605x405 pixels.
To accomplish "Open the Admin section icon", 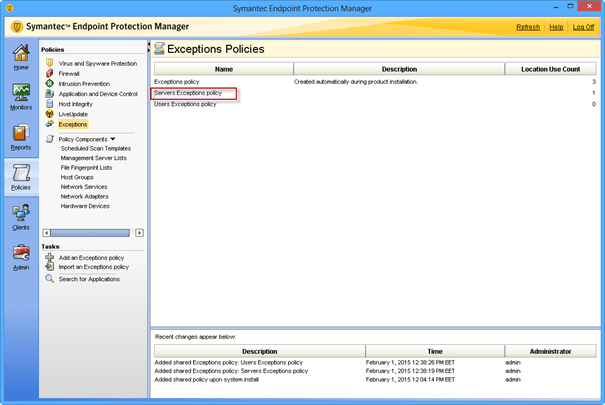I will 20,256.
